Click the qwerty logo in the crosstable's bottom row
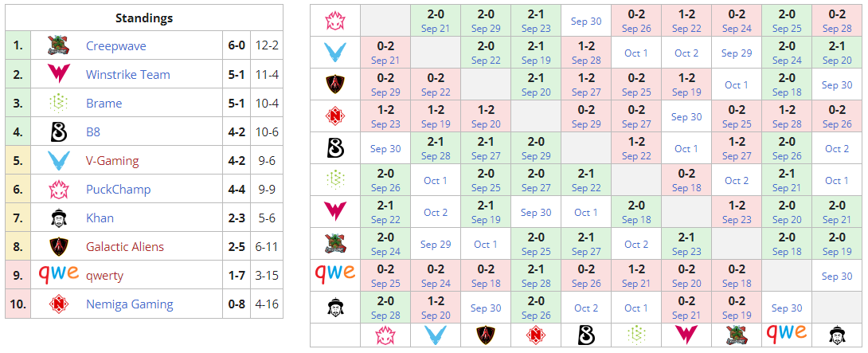 click(x=786, y=333)
